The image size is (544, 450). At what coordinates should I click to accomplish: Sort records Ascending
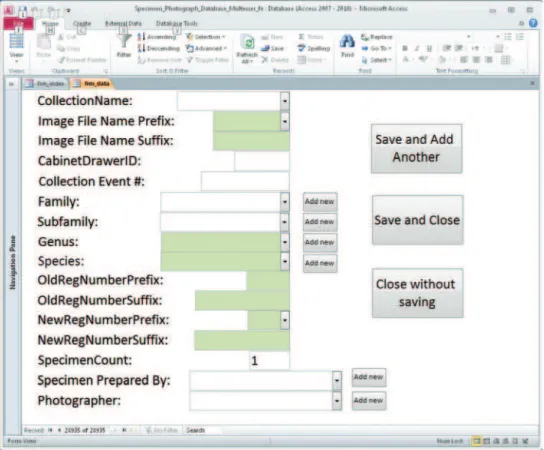click(x=157, y=37)
